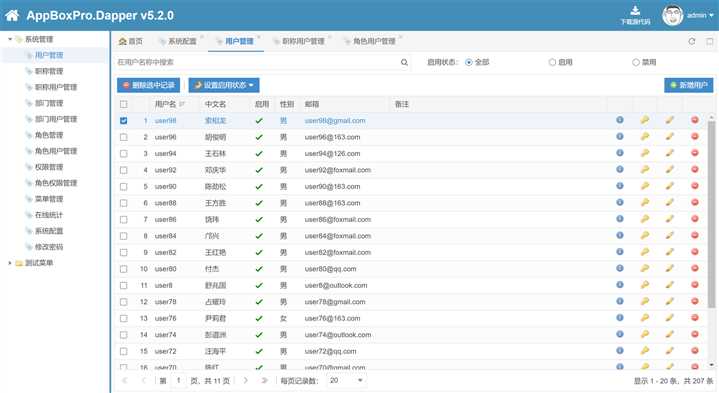Tick the select-all checkbox in table header
Image resolution: width=719 pixels, height=393 pixels.
point(123,104)
